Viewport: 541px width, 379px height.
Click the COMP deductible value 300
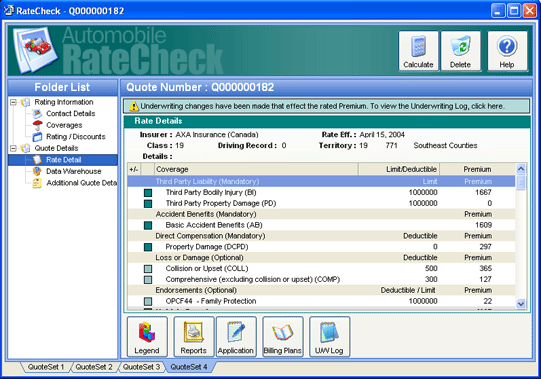coord(431,280)
